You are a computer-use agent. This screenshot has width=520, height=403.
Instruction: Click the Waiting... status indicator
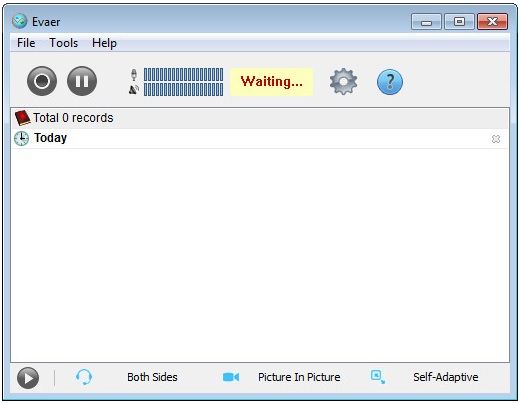coord(272,82)
